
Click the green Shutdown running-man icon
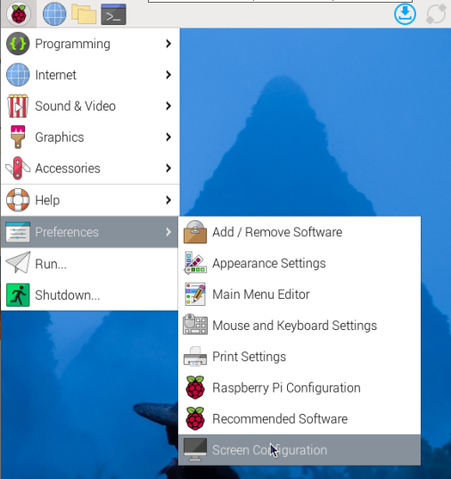[x=18, y=295]
